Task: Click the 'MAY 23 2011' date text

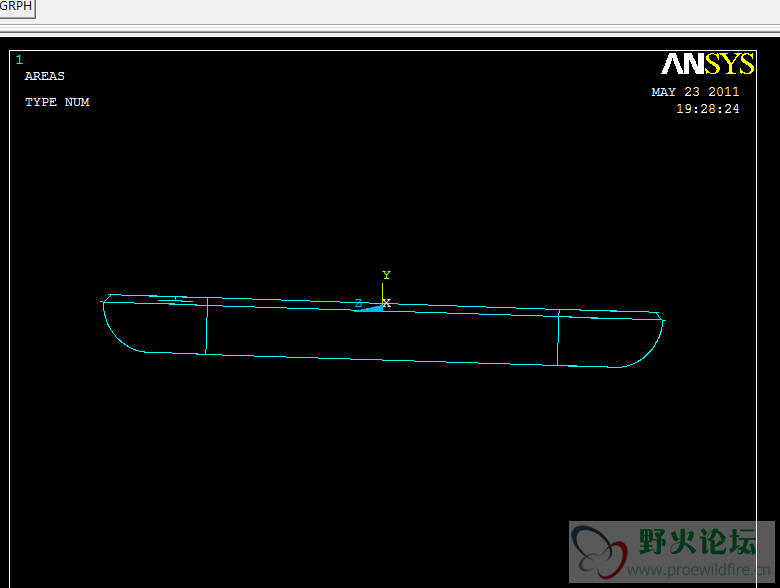Action: [x=695, y=92]
